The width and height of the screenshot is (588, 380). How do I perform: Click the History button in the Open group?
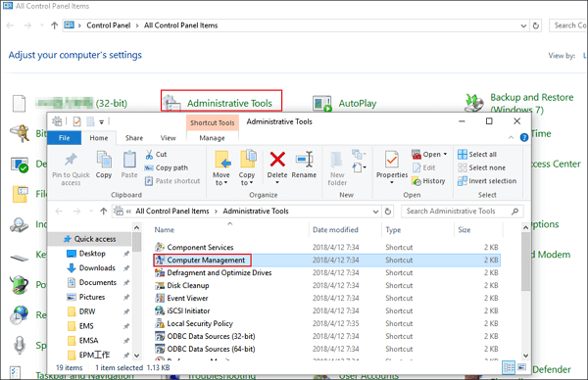(428, 181)
